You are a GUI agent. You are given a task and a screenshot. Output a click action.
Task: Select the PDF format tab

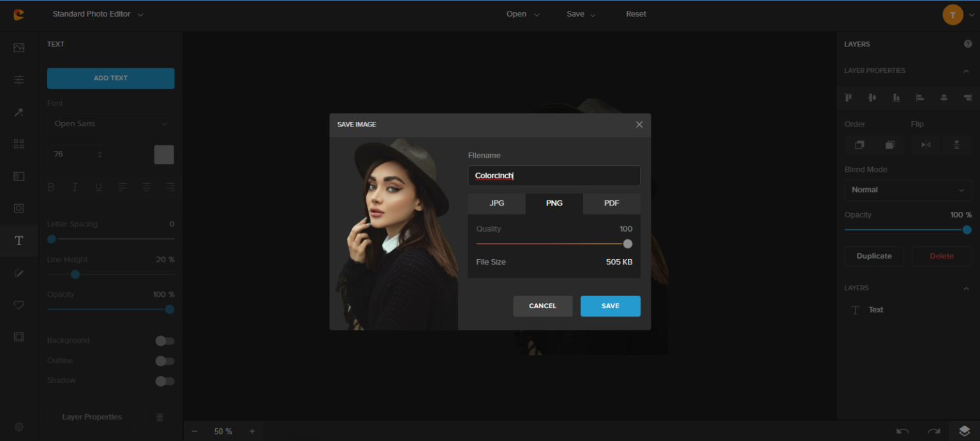click(x=612, y=204)
